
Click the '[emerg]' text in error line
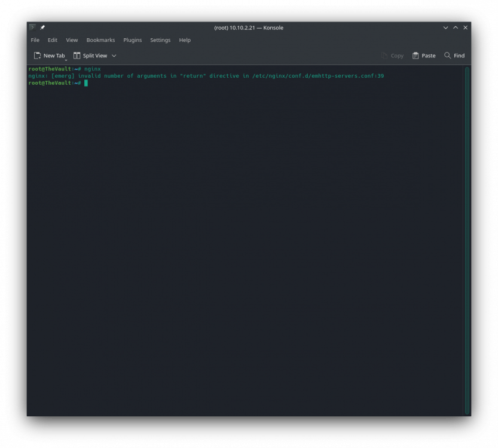tap(63, 76)
